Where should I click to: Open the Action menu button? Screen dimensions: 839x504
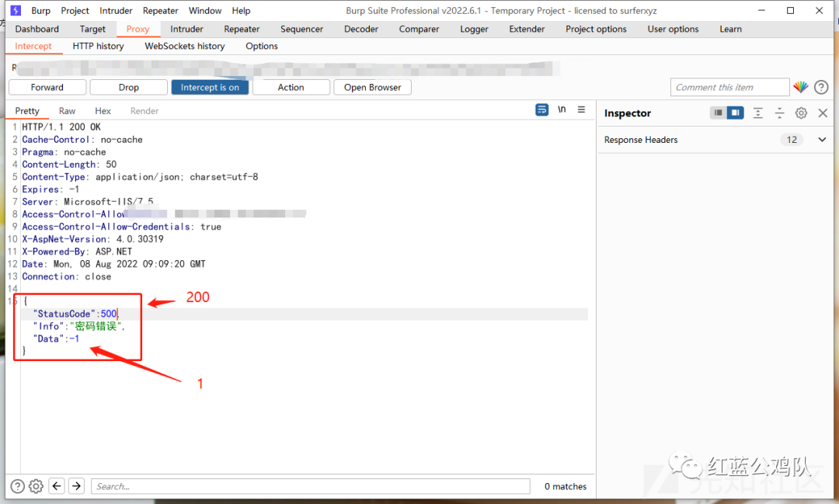pyautogui.click(x=291, y=87)
